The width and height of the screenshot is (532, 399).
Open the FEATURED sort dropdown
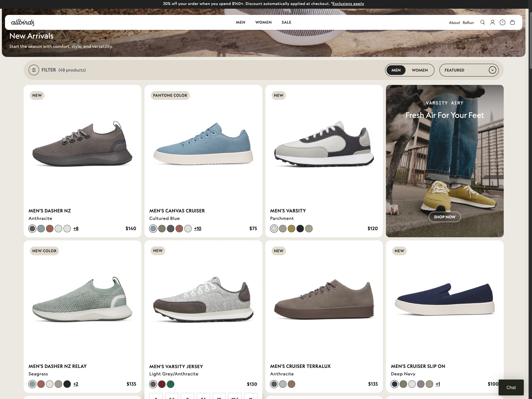[469, 70]
